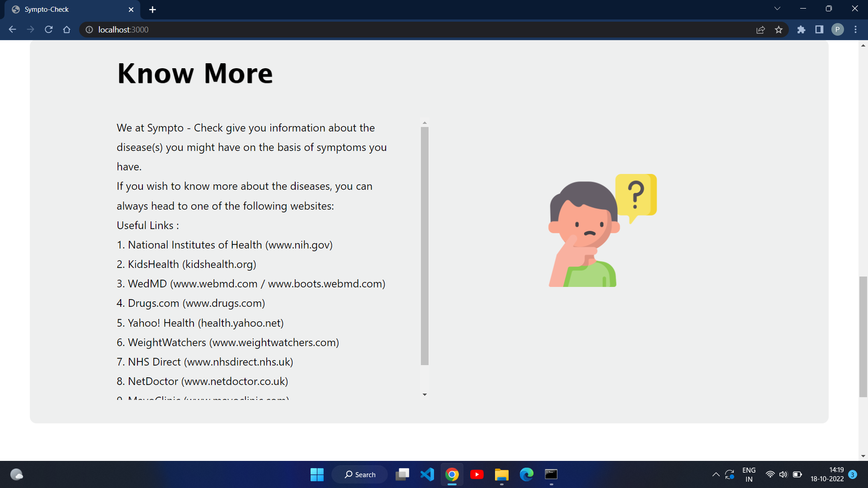This screenshot has height=488, width=868.
Task: Click the share page icon
Action: tap(760, 30)
